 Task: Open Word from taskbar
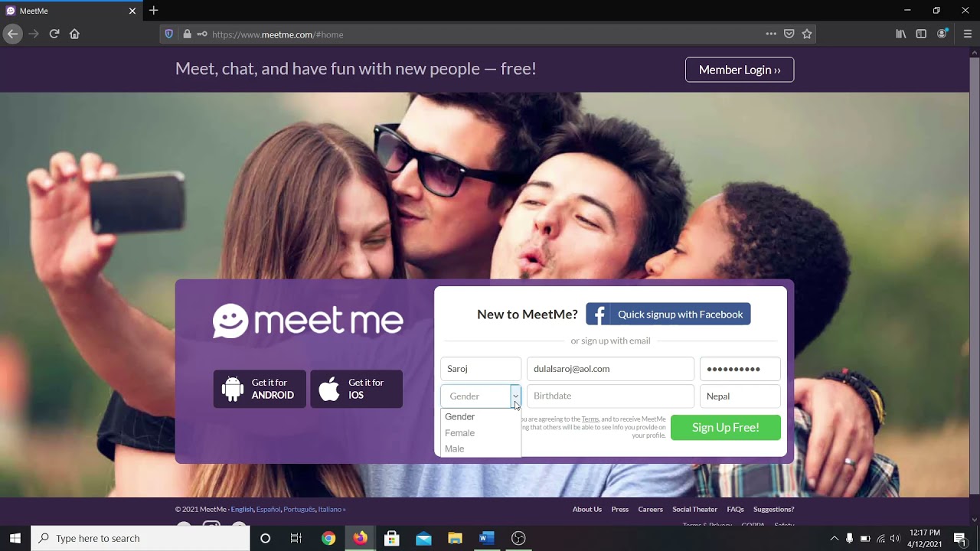486,538
